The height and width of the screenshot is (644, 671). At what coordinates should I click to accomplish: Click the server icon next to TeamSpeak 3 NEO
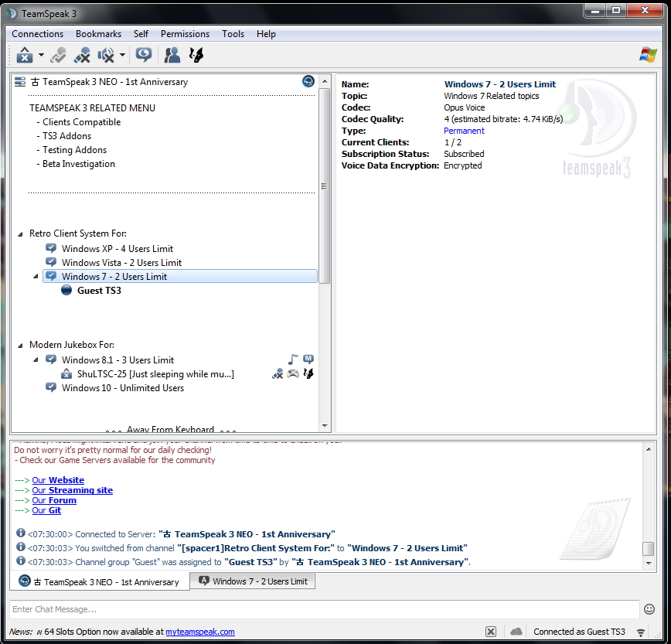(20, 82)
